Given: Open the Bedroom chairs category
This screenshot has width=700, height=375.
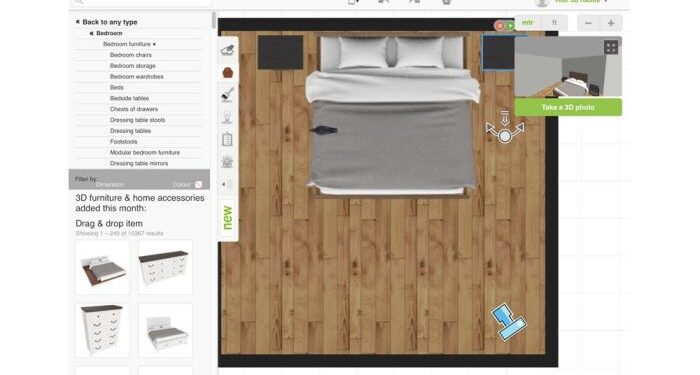Looking at the screenshot, I should click(131, 55).
